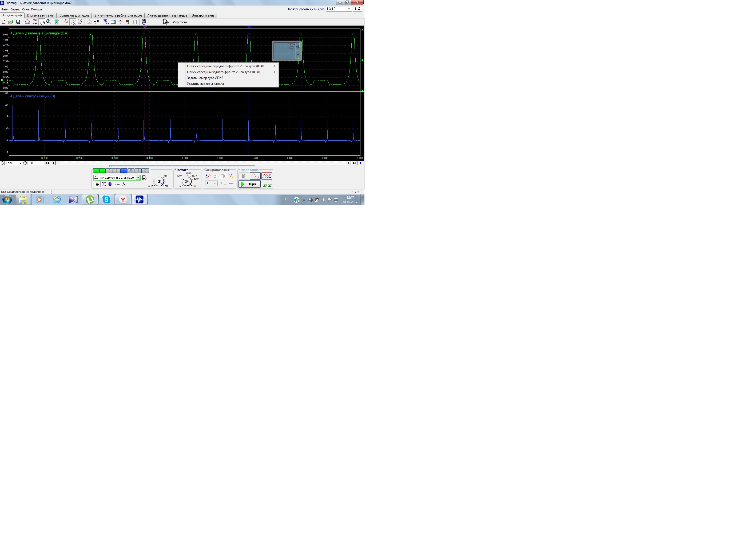Toggle channel 1 green button

pos(99,171)
